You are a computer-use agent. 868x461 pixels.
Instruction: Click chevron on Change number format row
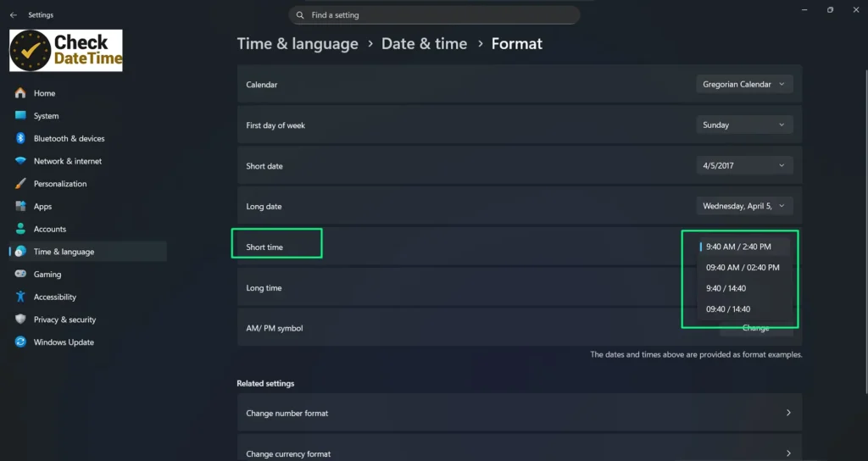click(x=788, y=413)
